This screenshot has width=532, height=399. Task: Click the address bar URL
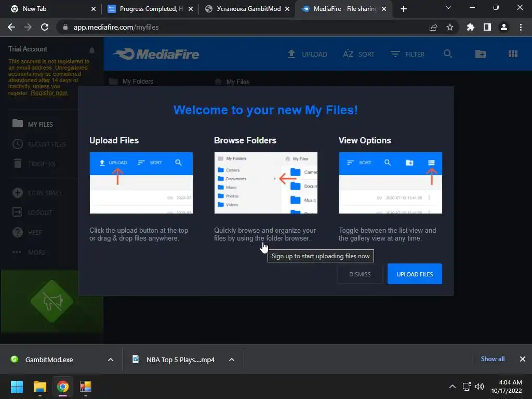[x=116, y=27]
